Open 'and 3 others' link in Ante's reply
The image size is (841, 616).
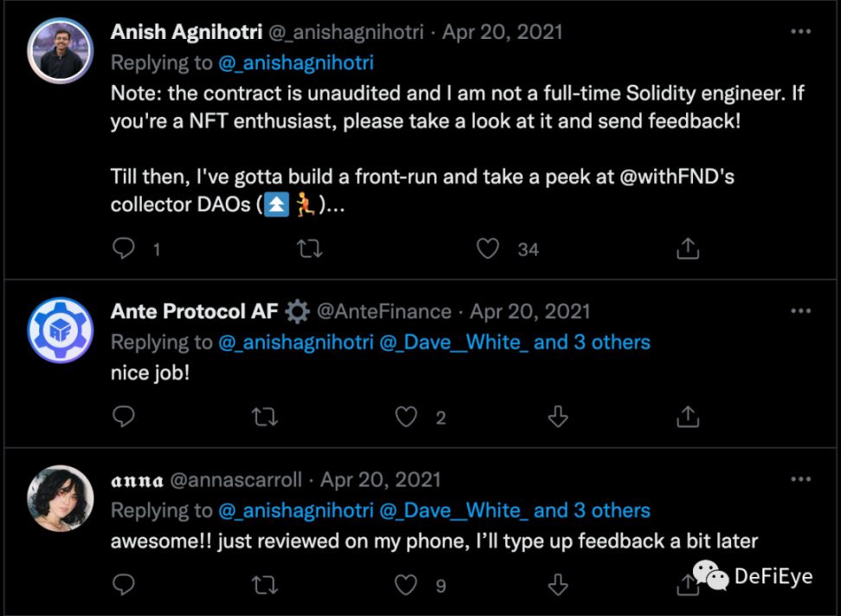coord(592,342)
